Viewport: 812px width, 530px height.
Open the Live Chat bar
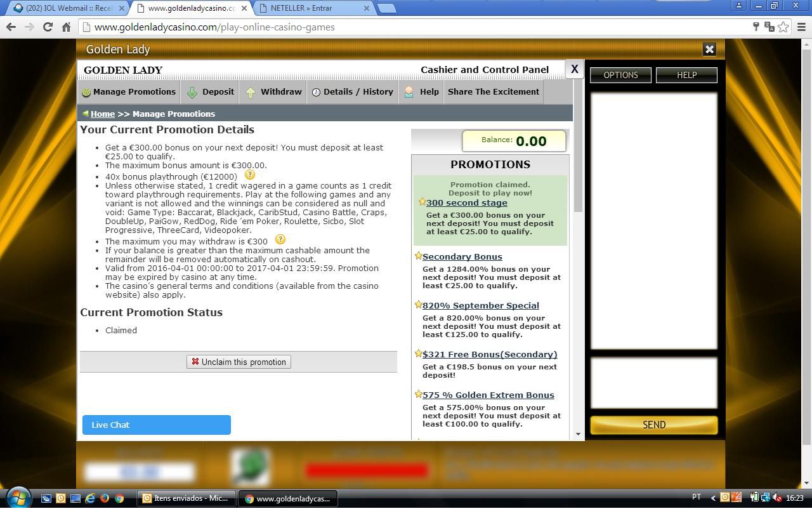pyautogui.click(x=157, y=425)
